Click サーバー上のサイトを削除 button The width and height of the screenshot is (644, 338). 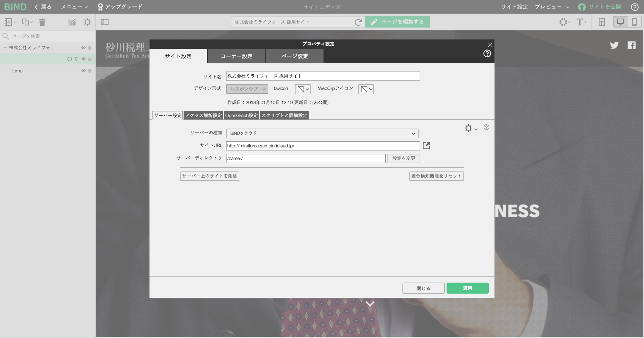coord(210,176)
